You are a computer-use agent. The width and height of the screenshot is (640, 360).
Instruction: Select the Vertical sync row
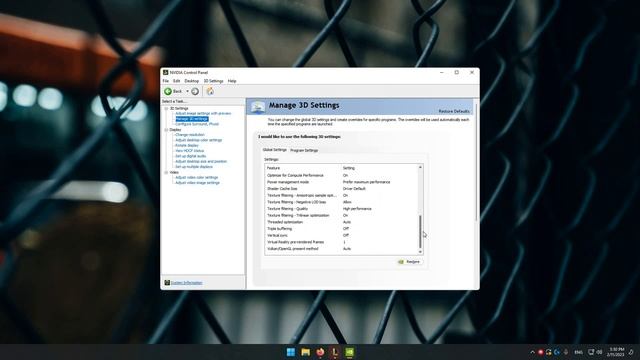point(341,236)
